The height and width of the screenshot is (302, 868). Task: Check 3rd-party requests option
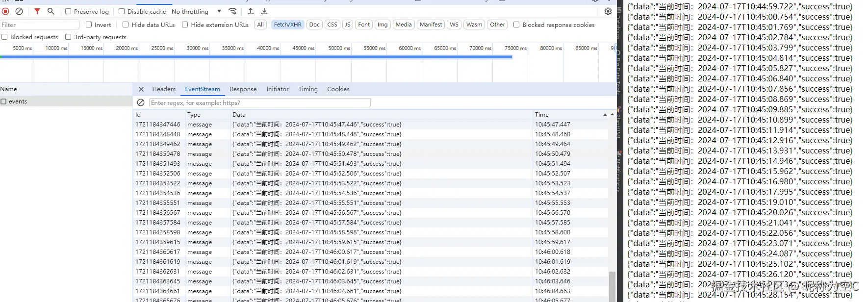pos(68,37)
